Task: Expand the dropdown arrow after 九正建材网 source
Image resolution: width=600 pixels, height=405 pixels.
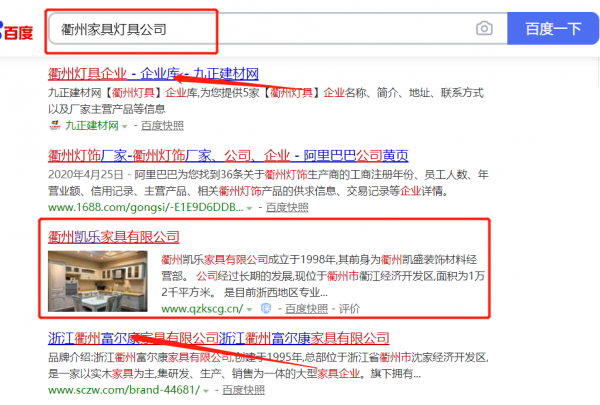Action: click(x=125, y=127)
